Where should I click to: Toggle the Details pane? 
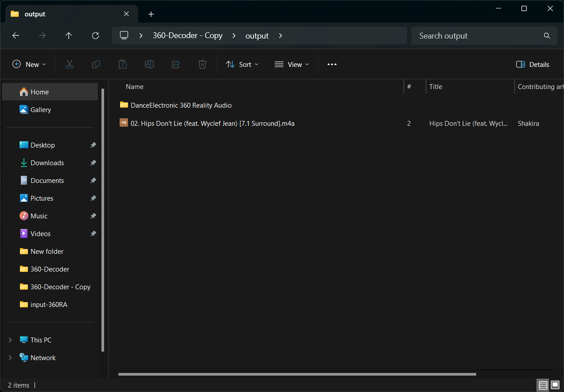tap(533, 64)
